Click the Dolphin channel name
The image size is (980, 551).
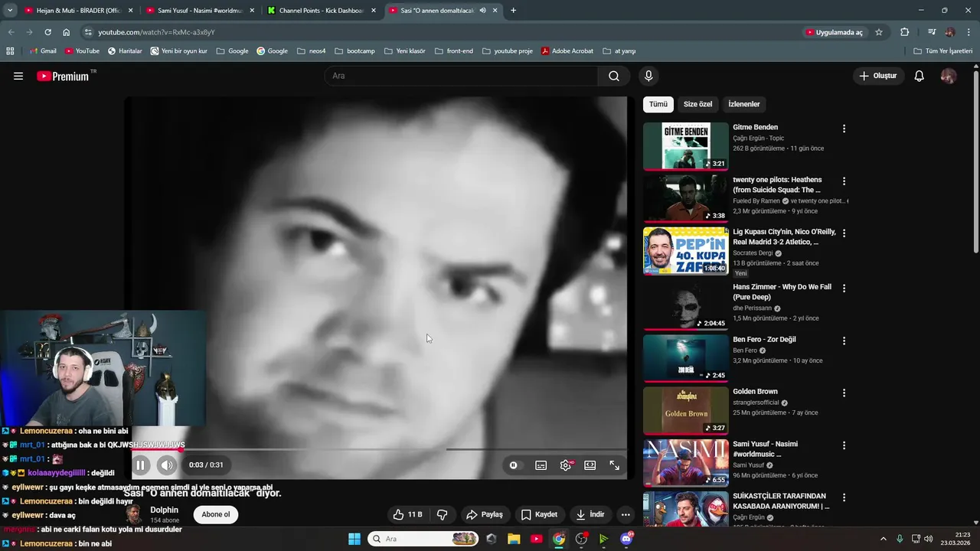164,510
